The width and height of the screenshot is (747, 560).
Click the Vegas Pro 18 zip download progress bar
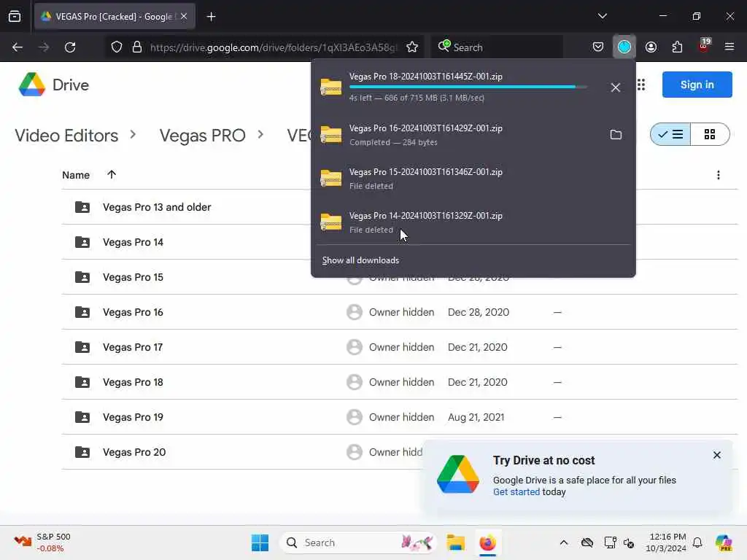click(468, 87)
